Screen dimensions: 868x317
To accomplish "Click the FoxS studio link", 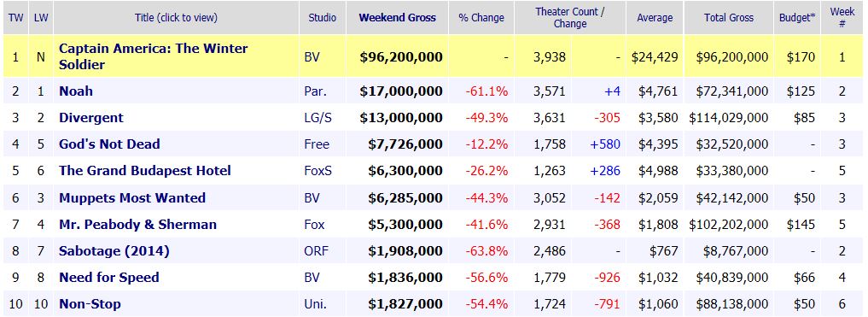I will [318, 171].
